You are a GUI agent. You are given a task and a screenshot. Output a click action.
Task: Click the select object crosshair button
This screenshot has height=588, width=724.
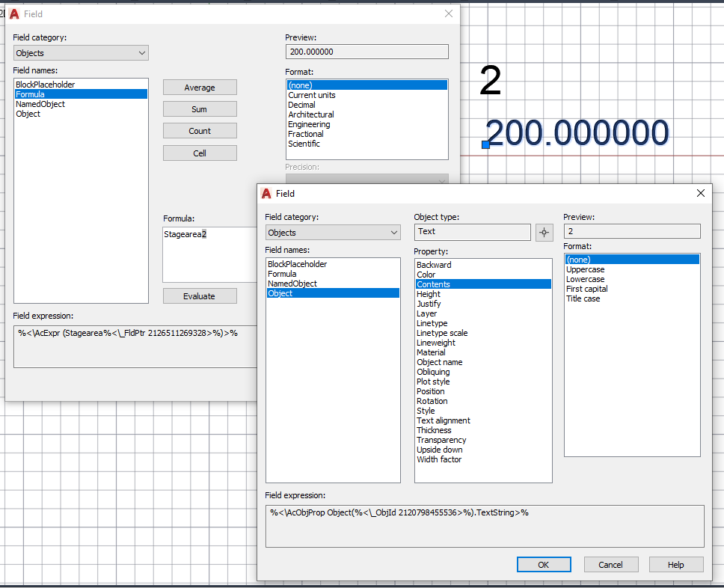tap(544, 233)
